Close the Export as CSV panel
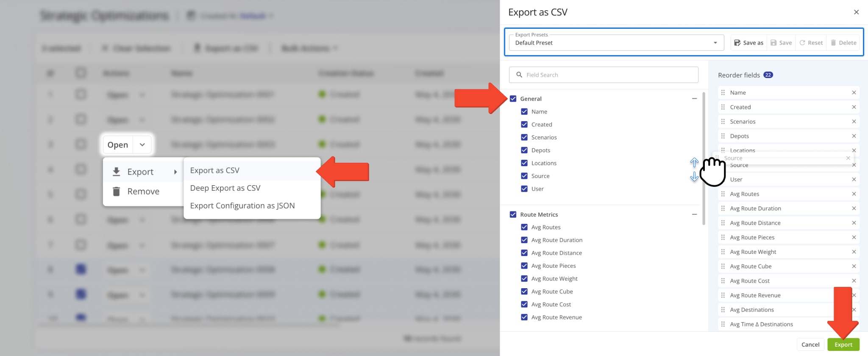The height and width of the screenshot is (356, 868). point(856,12)
